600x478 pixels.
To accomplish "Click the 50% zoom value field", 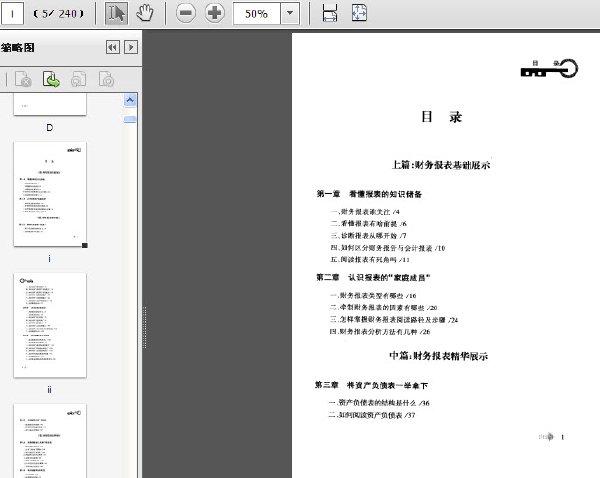I will coord(257,14).
